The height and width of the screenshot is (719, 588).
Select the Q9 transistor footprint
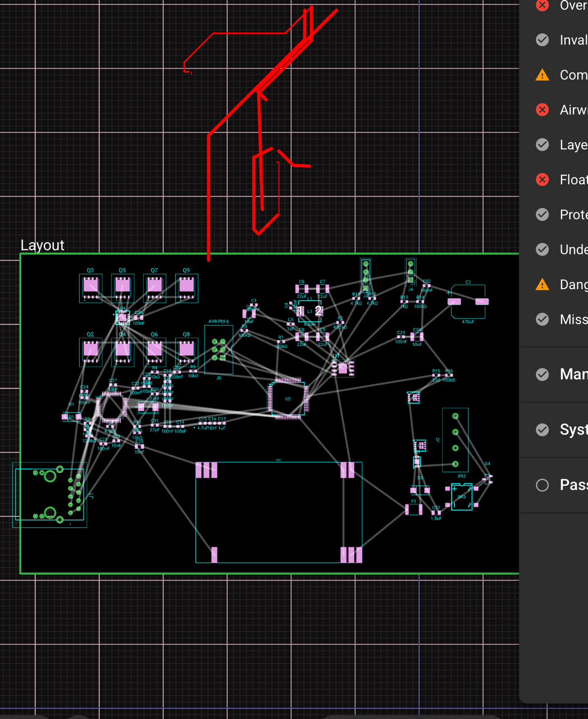pyautogui.click(x=186, y=288)
